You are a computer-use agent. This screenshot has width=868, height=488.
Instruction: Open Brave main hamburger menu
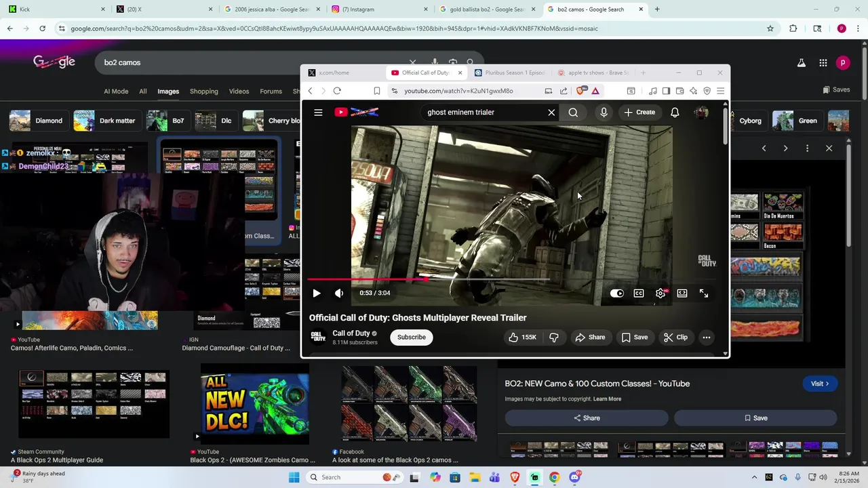[x=721, y=91]
